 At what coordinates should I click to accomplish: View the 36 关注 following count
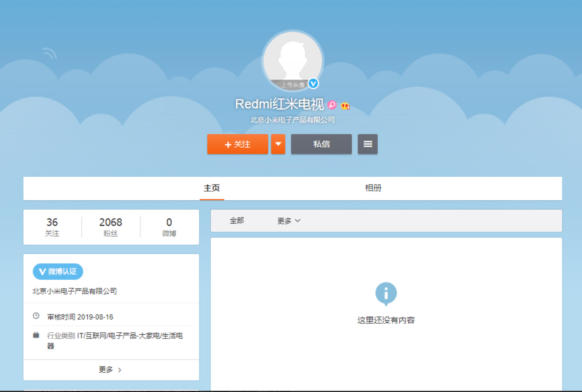(52, 227)
